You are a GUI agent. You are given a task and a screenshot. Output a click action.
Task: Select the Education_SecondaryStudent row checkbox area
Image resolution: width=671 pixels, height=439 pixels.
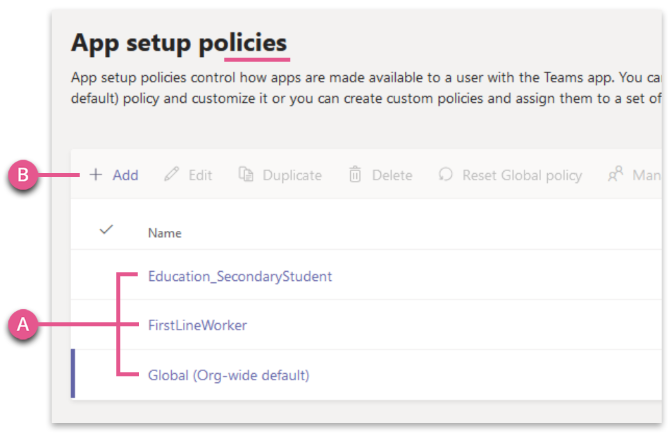[106, 276]
